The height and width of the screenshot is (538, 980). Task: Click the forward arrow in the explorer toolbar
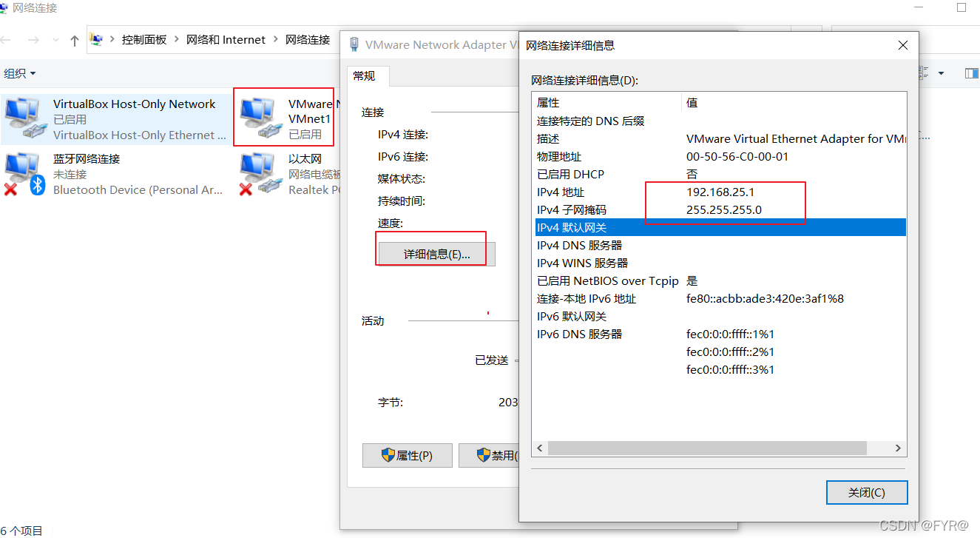(x=33, y=40)
